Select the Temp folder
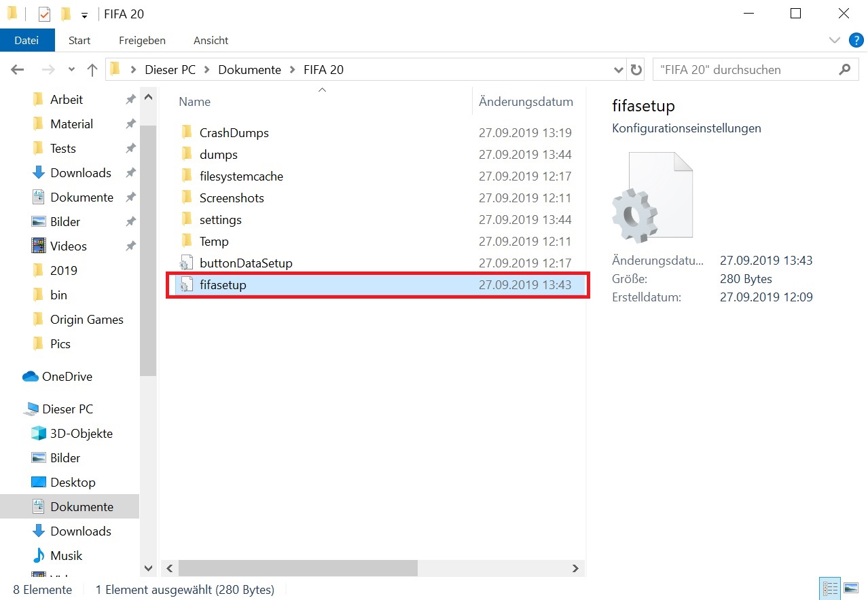868x600 pixels. click(214, 241)
